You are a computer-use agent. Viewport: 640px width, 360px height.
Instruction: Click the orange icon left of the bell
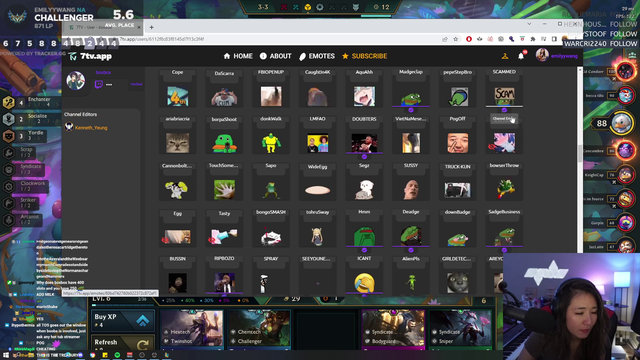tap(505, 56)
